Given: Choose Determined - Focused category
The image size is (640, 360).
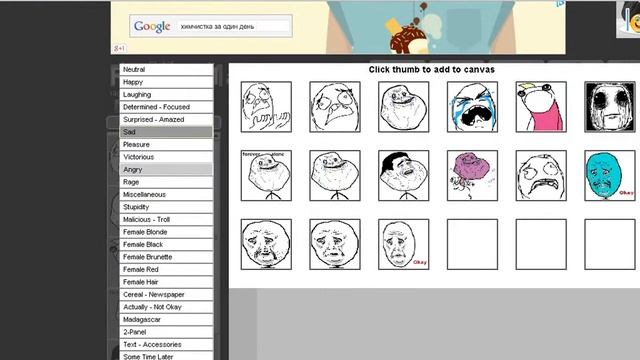Looking at the screenshot, I should click(166, 107).
